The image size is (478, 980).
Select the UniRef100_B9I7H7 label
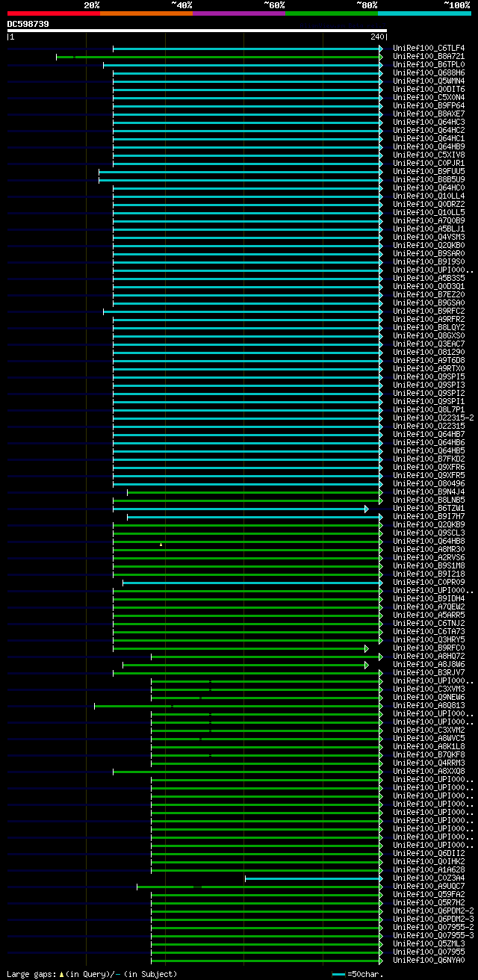(x=429, y=517)
